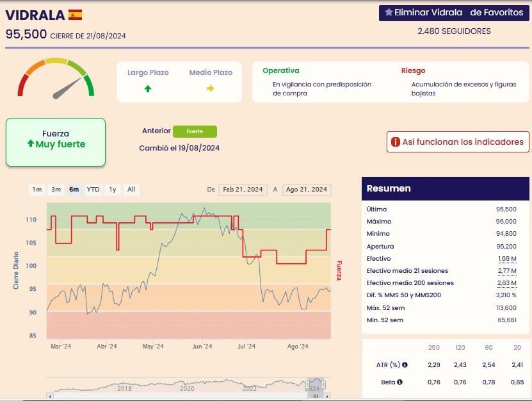Select the 3m chart range

56,190
